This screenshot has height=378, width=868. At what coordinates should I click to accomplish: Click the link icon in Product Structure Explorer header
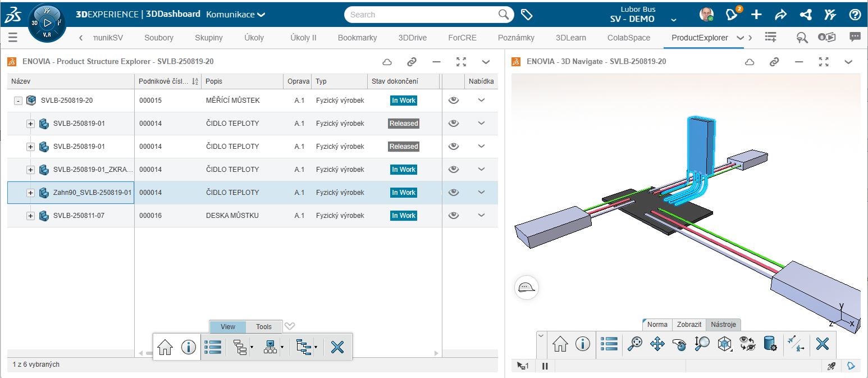pyautogui.click(x=412, y=62)
